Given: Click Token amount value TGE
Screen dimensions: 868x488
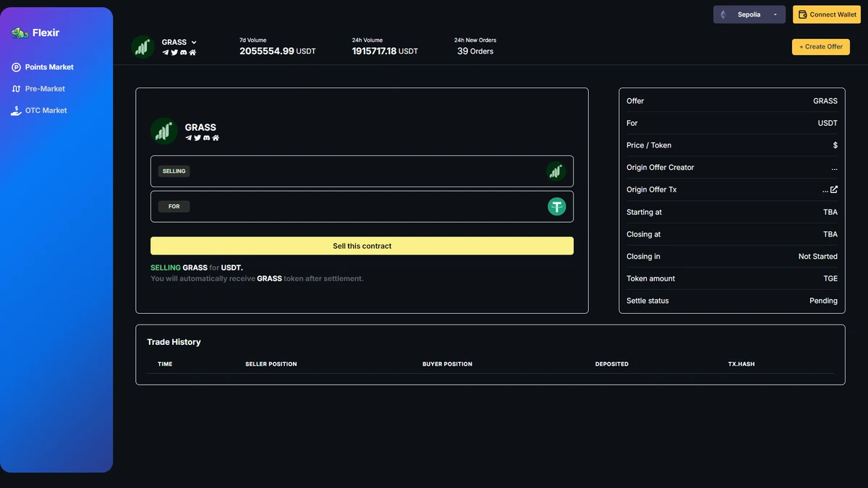Looking at the screenshot, I should tap(830, 279).
